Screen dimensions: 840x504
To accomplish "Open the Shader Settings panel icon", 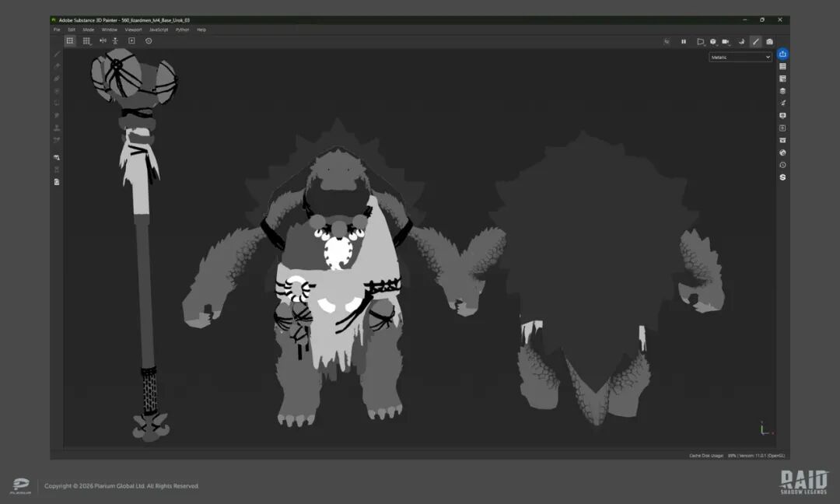I will [x=782, y=128].
